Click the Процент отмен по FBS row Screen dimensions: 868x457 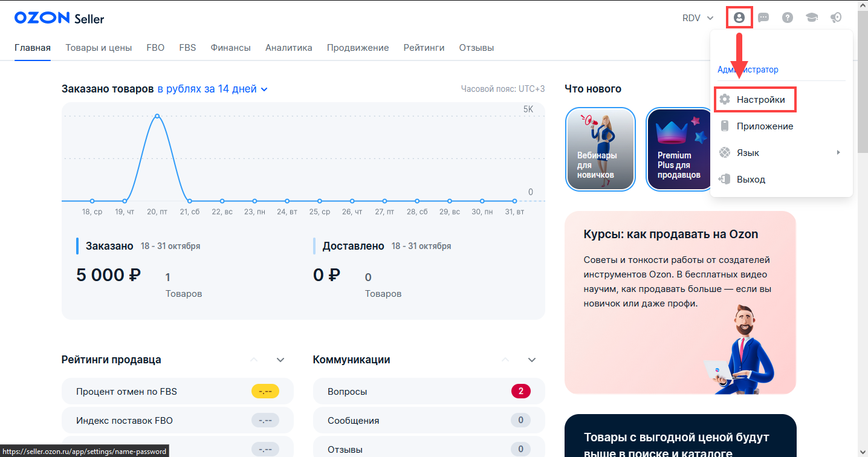pos(178,392)
